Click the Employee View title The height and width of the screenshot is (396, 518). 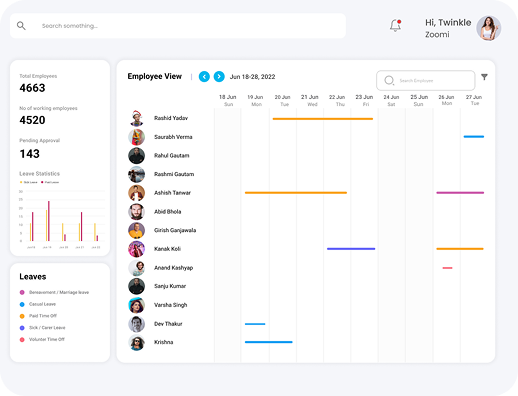pyautogui.click(x=155, y=76)
